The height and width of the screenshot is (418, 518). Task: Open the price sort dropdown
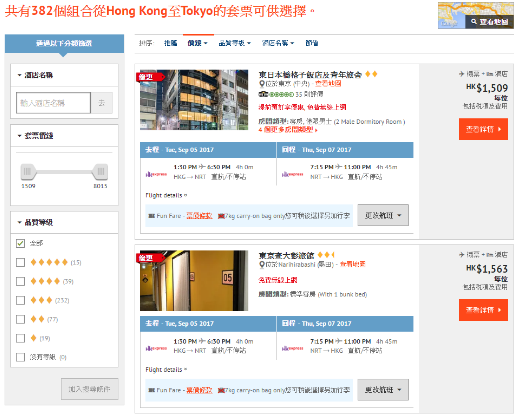[197, 43]
